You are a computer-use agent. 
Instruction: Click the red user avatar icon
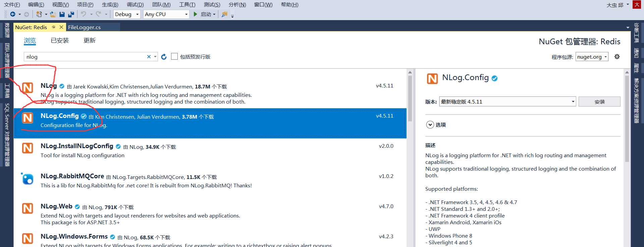point(637,4)
